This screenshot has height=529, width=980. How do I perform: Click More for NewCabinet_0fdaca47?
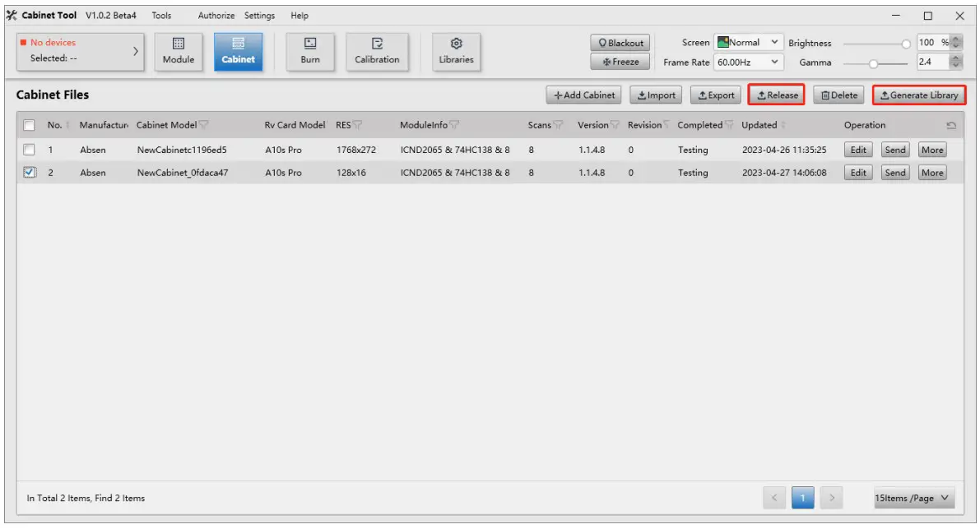click(x=932, y=172)
